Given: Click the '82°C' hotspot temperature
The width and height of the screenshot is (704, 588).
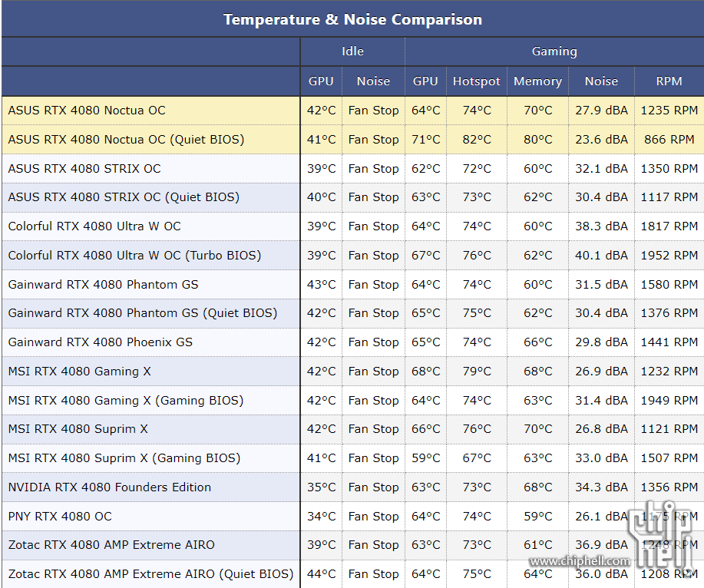Looking at the screenshot, I should (477, 140).
